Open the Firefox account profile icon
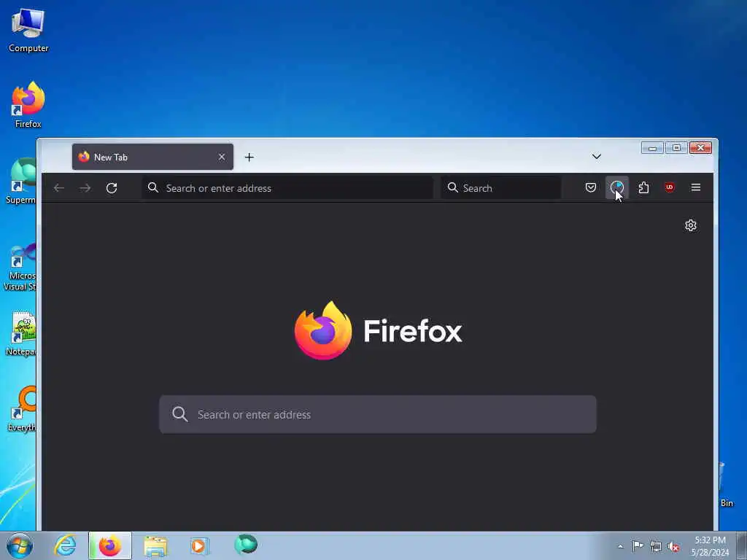747x560 pixels. [617, 187]
